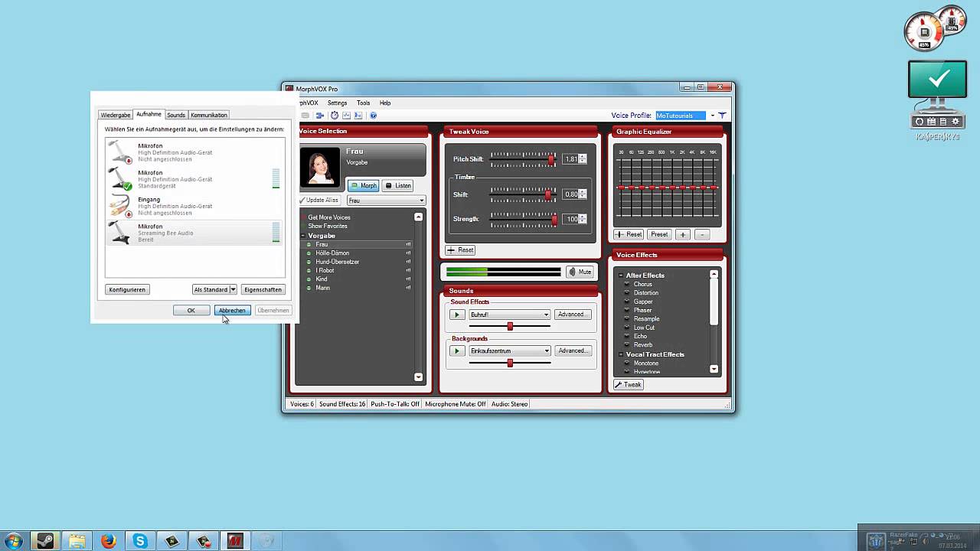This screenshot has width=980, height=551.
Task: Click the Pitch Shift slider handle
Action: pyautogui.click(x=551, y=159)
